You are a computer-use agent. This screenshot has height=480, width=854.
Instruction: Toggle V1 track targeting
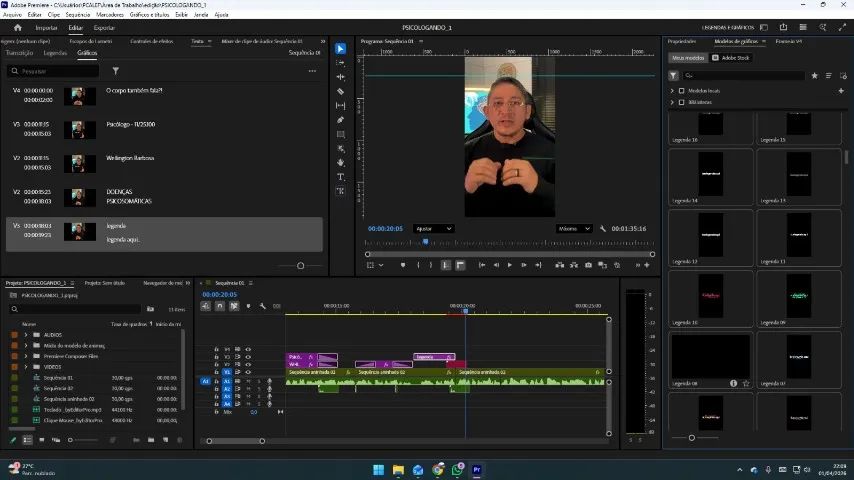[227, 372]
